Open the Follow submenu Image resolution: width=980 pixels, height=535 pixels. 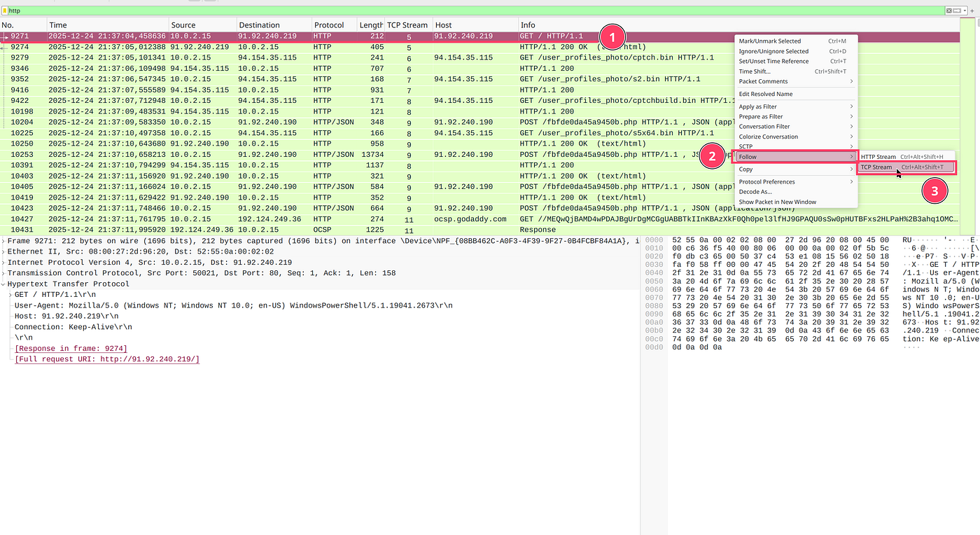pyautogui.click(x=796, y=157)
